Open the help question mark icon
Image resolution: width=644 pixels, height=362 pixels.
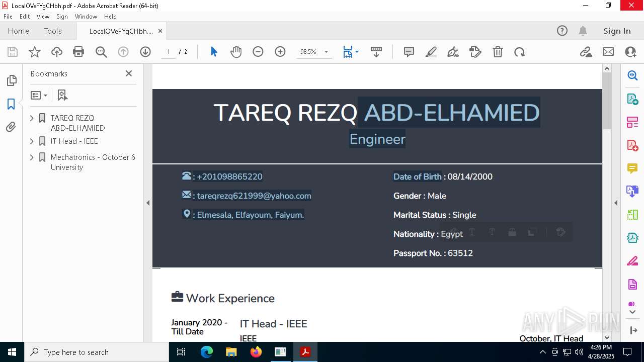[562, 31]
